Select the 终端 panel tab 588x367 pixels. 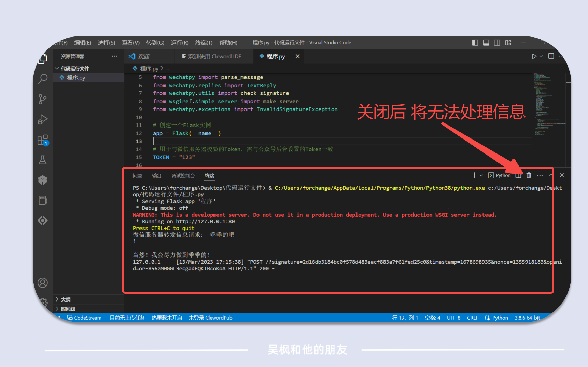(x=209, y=176)
